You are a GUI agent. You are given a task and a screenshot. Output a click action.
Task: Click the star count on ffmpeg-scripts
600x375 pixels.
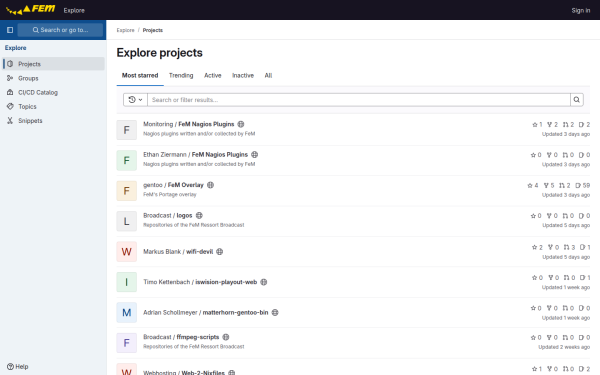click(x=536, y=338)
